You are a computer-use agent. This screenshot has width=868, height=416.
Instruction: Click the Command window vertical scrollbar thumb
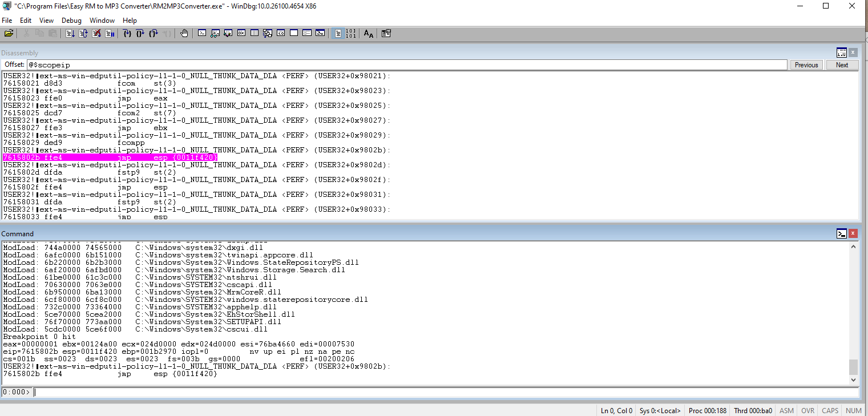[x=853, y=366]
